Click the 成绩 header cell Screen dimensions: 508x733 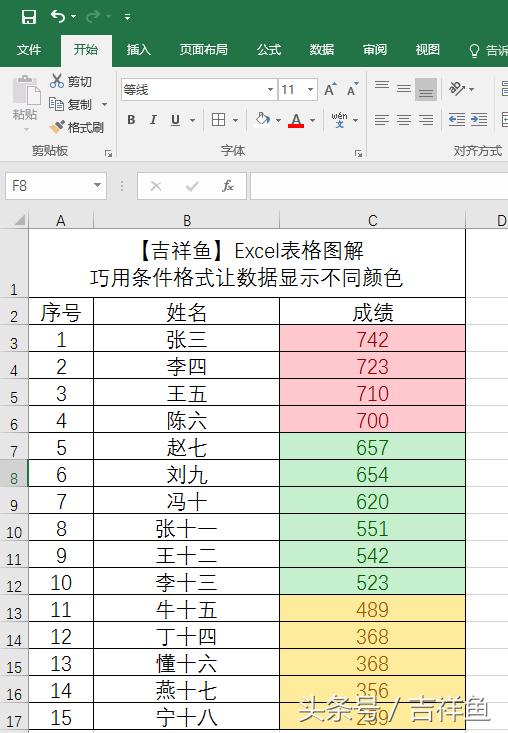[372, 311]
